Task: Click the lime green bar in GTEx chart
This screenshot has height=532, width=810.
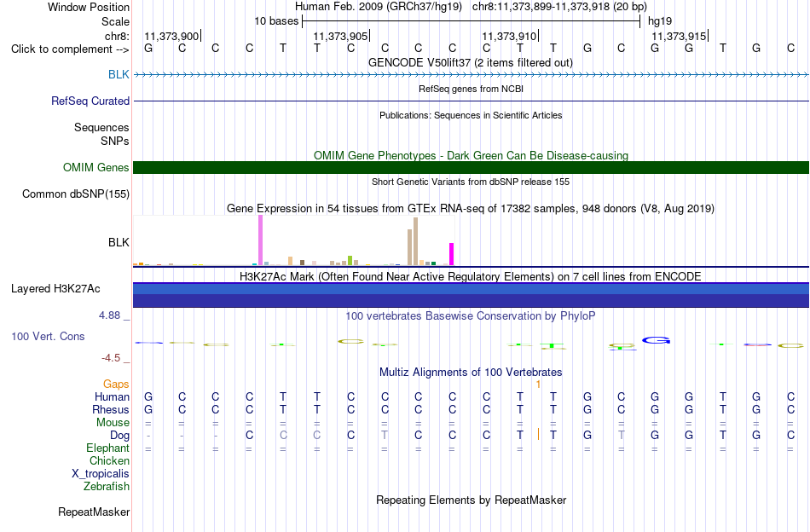Action: pos(350,260)
